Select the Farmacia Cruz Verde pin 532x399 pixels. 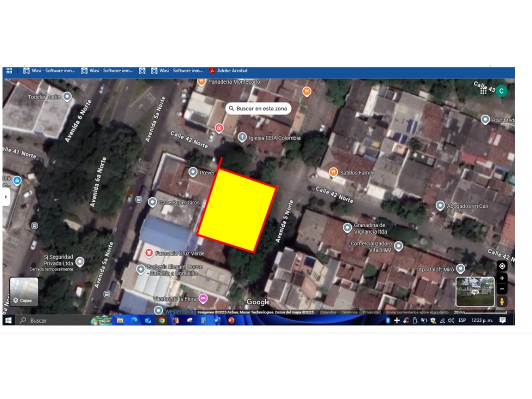(148, 253)
